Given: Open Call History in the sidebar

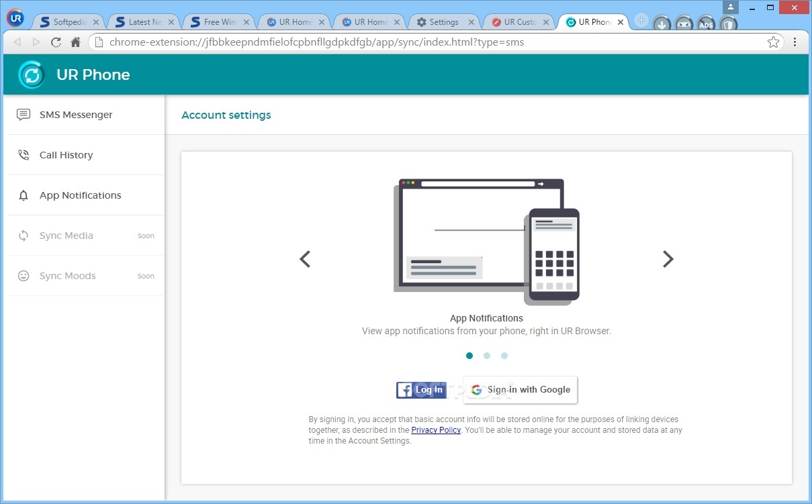Looking at the screenshot, I should (86, 155).
